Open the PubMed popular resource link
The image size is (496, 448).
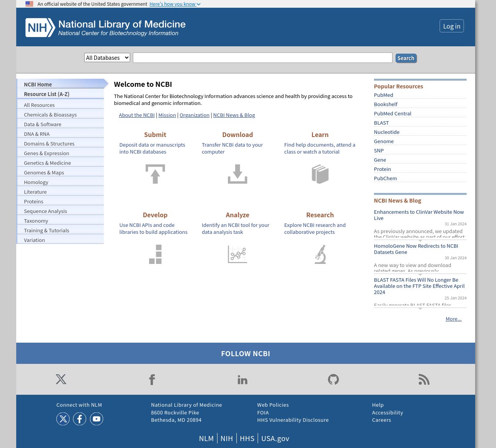(x=384, y=95)
